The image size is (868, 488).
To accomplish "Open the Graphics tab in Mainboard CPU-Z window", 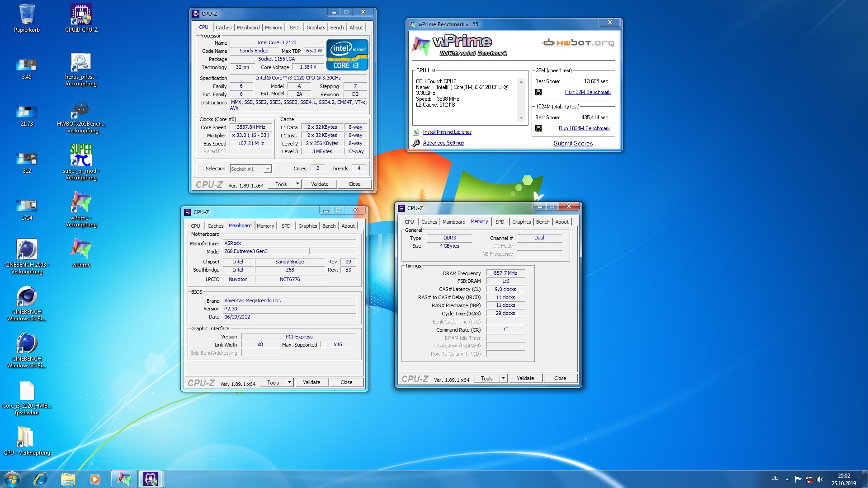I will (308, 226).
